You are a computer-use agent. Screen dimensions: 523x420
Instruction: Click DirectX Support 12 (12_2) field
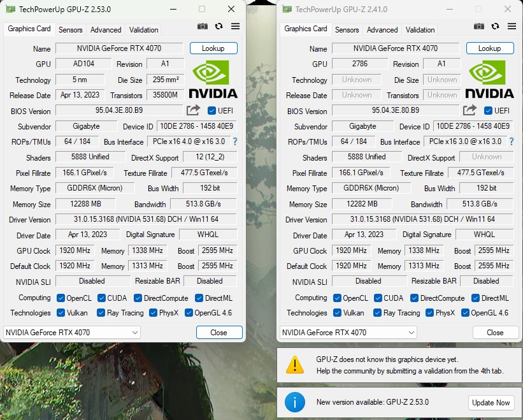pyautogui.click(x=210, y=157)
